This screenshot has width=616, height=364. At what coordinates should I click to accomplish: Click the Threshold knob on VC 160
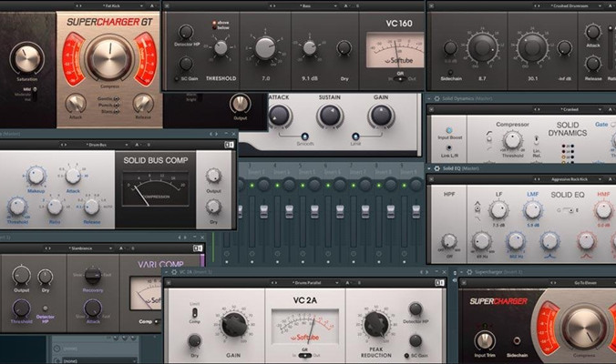click(221, 48)
